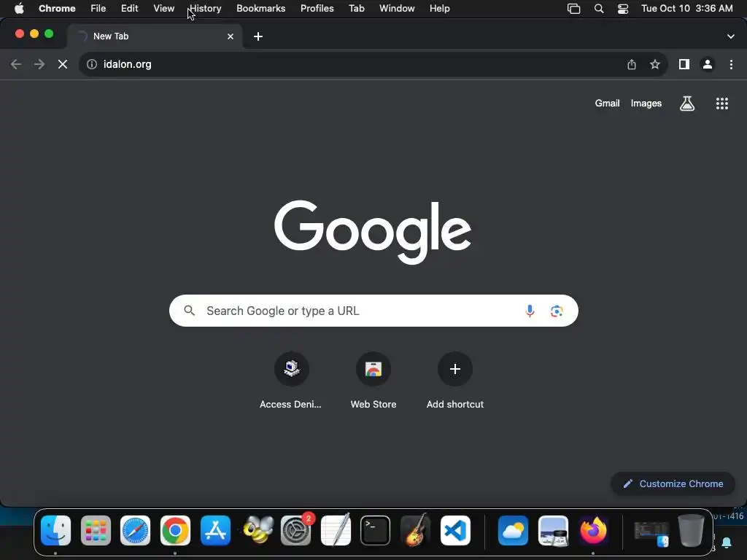The image size is (747, 560).
Task: Add a shortcut with the plus tile
Action: pos(455,381)
